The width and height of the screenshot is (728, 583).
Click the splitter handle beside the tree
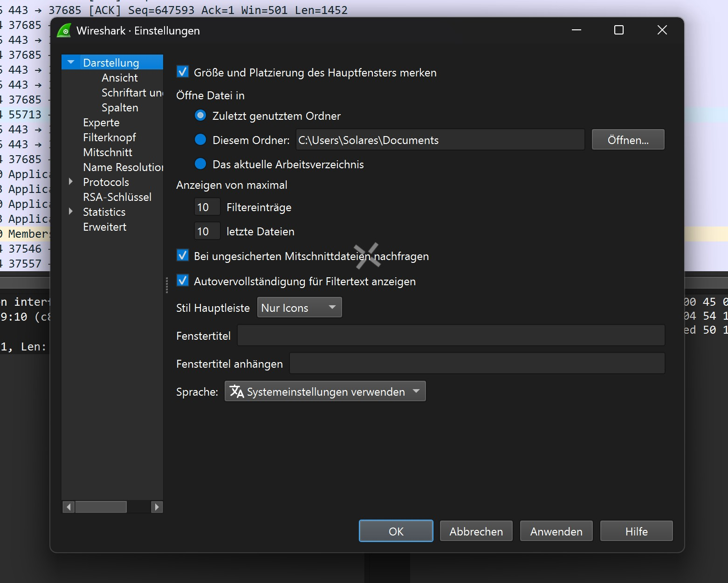coord(167,285)
